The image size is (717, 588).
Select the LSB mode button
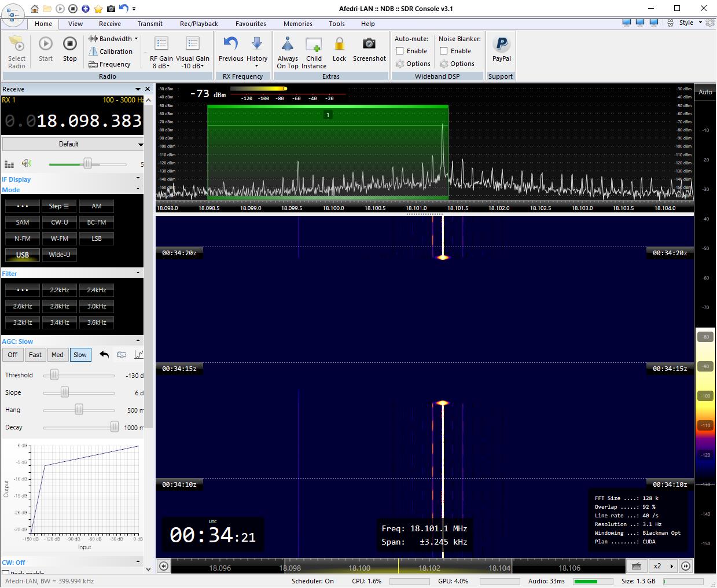pos(96,238)
